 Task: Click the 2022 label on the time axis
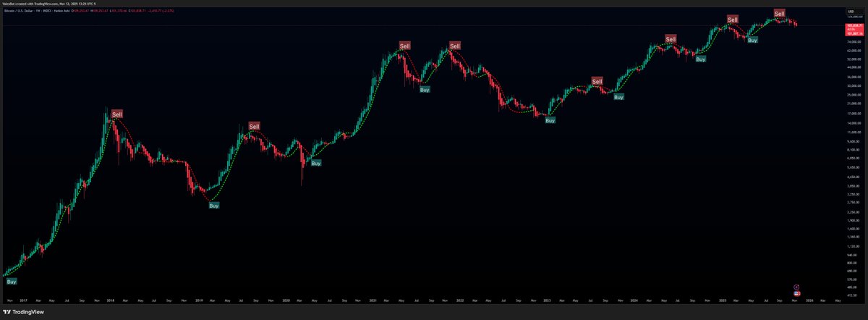(460, 300)
